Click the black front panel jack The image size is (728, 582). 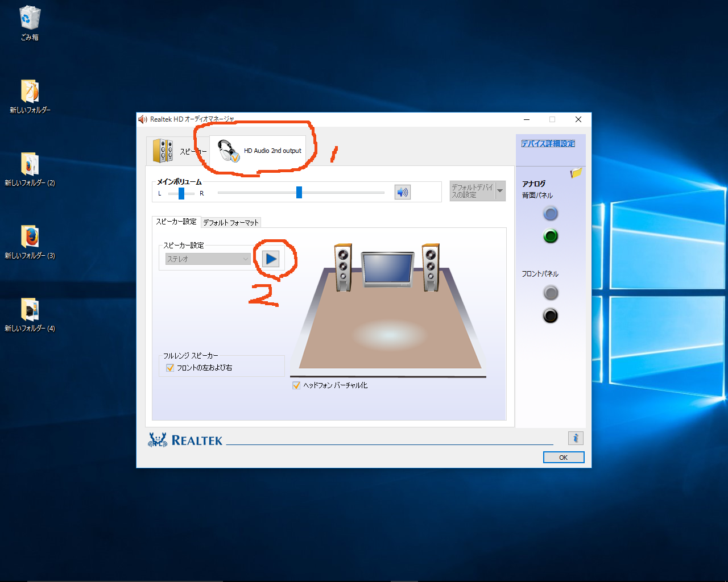click(551, 315)
